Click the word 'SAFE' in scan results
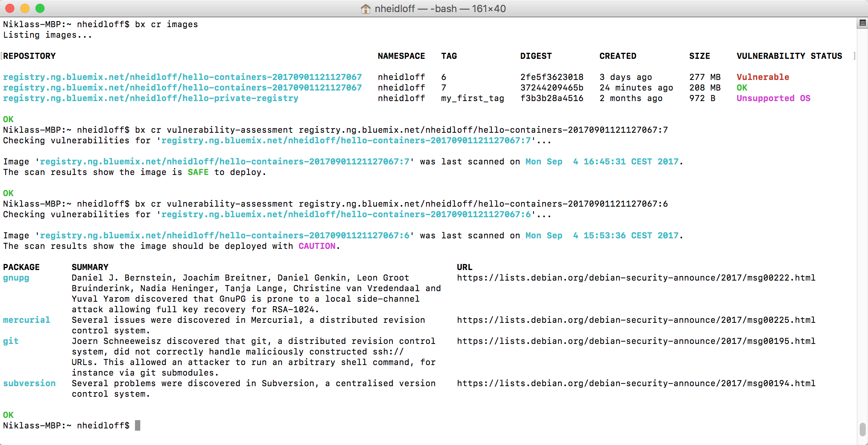Viewport: 868px width, 445px height. [x=198, y=172]
